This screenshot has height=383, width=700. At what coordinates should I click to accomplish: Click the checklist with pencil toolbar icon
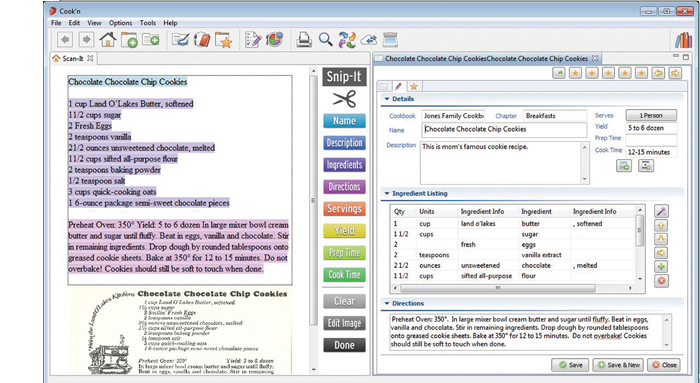tap(253, 40)
